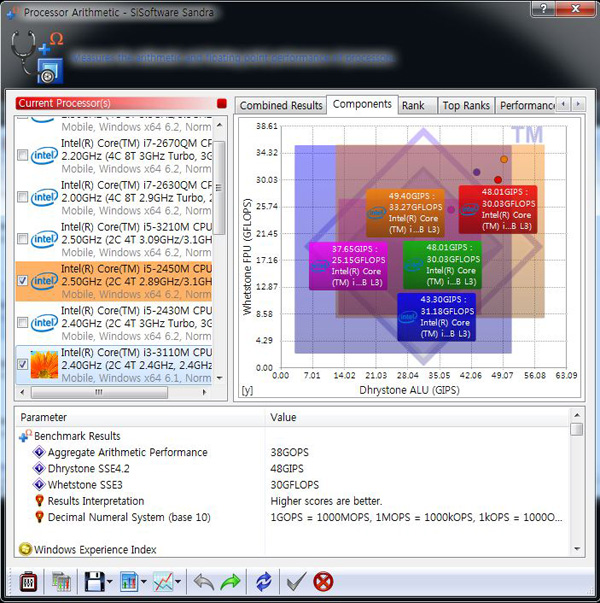
Task: Click the floppy disk save icon
Action: point(94,582)
